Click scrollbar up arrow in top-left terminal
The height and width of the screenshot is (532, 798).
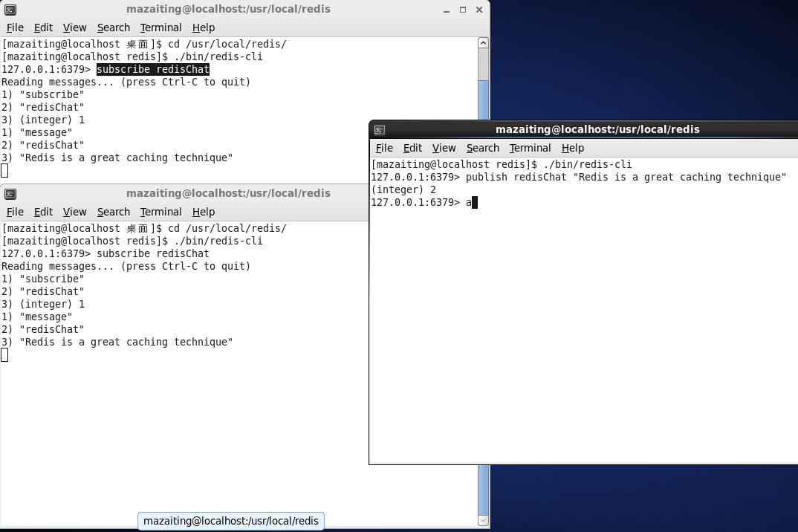(484, 43)
